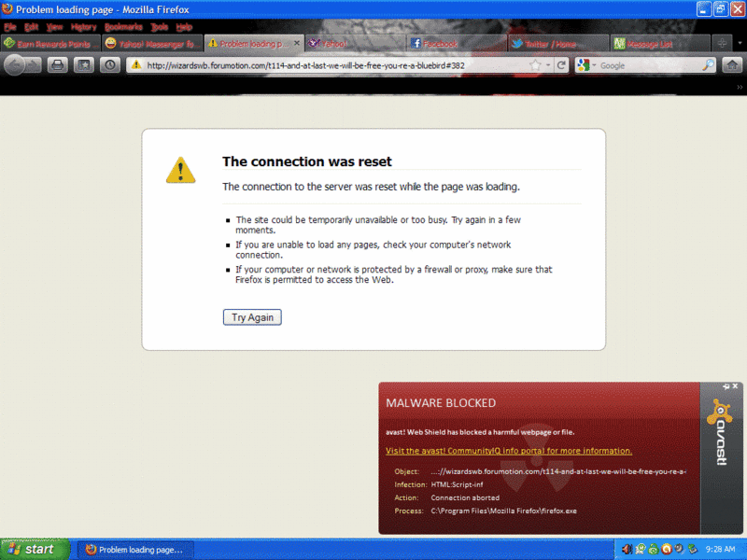
Task: Click the 'The connection was reset' heading
Action: [307, 161]
